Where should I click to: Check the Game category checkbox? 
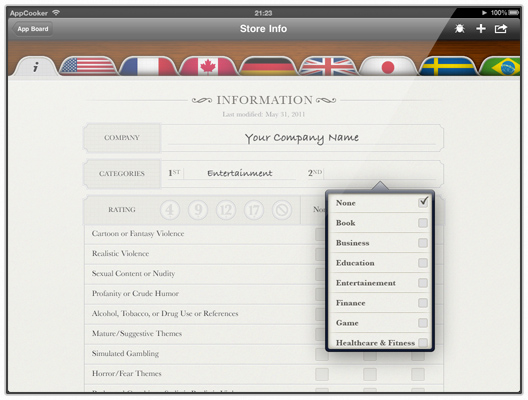[x=423, y=323]
